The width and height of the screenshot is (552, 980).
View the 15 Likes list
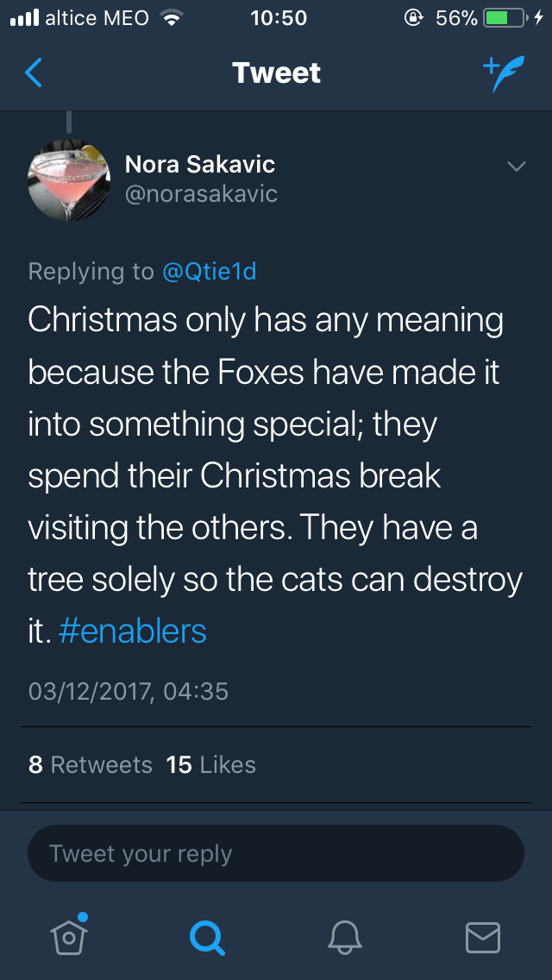pos(211,764)
